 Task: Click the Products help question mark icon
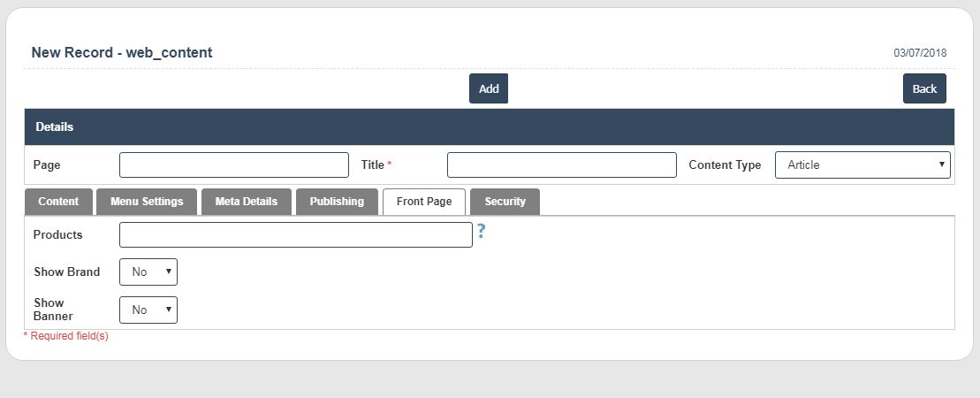point(481,232)
